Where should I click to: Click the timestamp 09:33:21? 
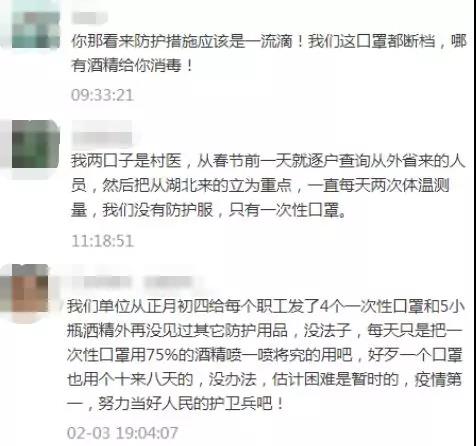(102, 95)
